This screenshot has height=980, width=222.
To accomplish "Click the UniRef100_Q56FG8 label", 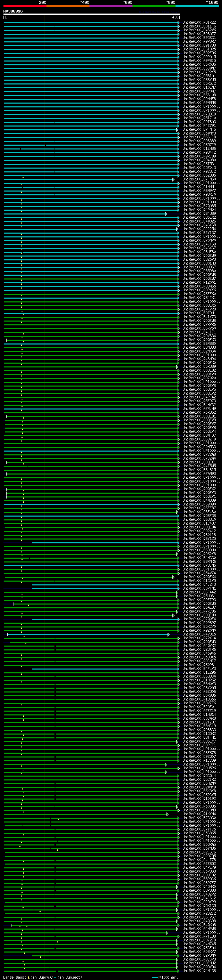I will (x=199, y=516).
